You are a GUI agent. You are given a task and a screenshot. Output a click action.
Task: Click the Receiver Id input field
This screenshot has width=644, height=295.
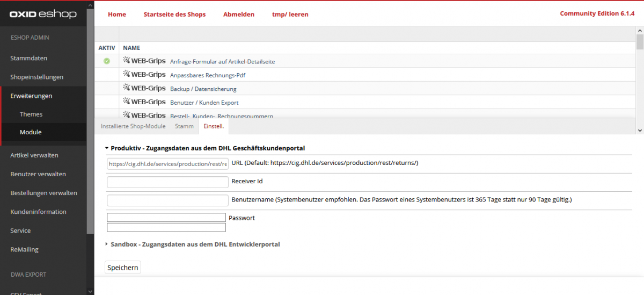(x=168, y=182)
